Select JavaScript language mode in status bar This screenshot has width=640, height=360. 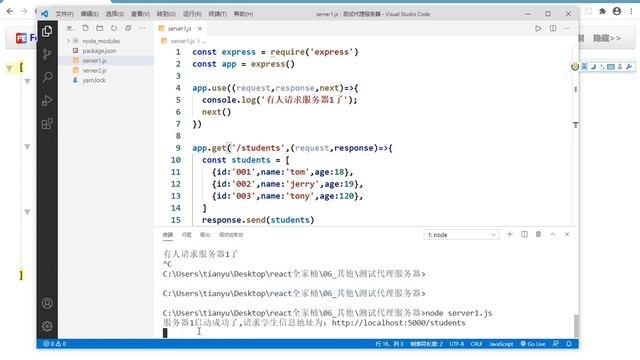(501, 344)
